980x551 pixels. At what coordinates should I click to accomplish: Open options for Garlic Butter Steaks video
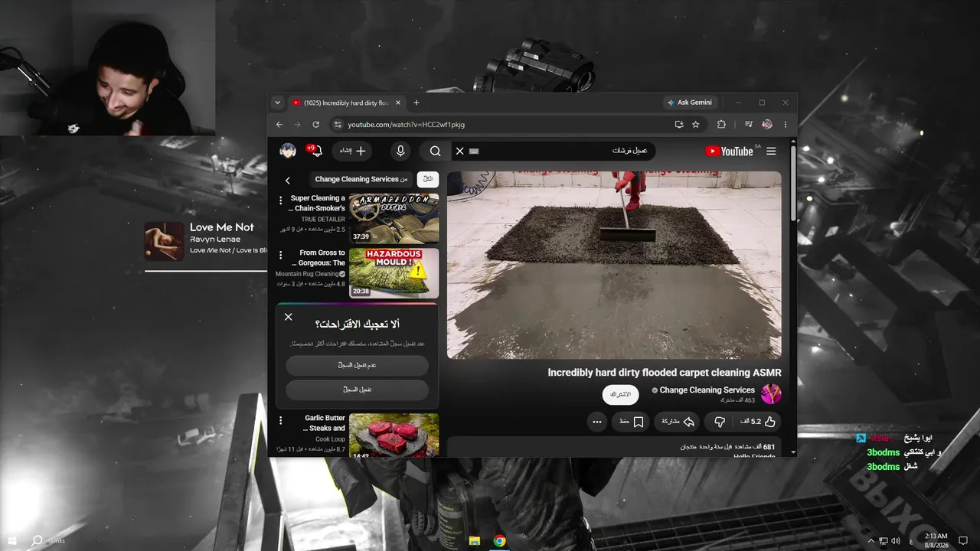(281, 420)
